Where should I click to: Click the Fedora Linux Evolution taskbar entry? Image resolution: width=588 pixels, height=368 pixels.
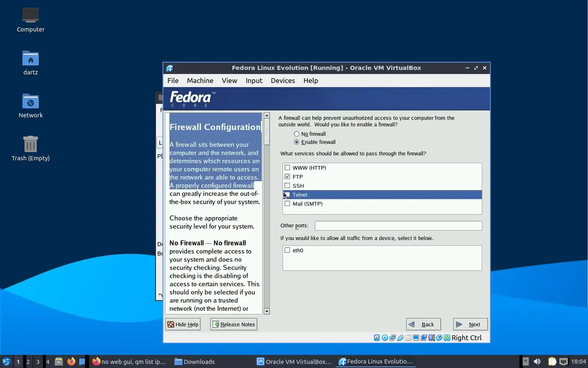pyautogui.click(x=376, y=361)
